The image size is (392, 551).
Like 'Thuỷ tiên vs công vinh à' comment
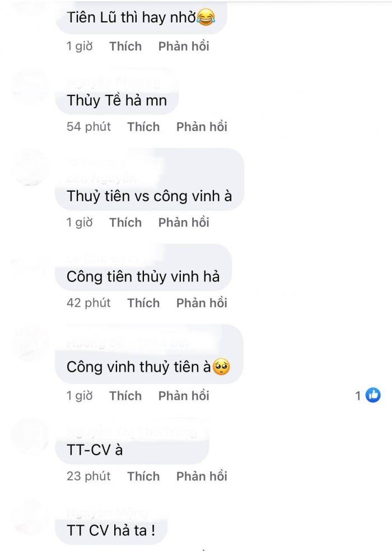(x=125, y=223)
